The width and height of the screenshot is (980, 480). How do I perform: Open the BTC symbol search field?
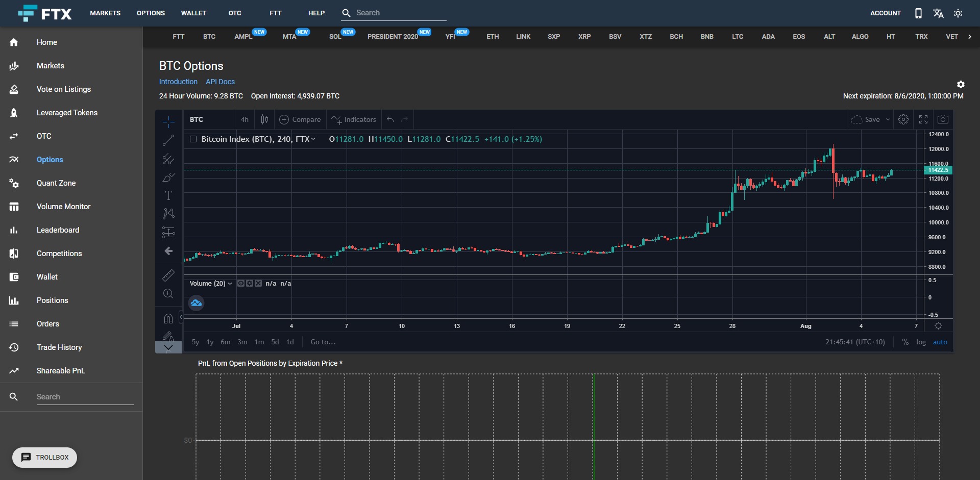coord(209,119)
